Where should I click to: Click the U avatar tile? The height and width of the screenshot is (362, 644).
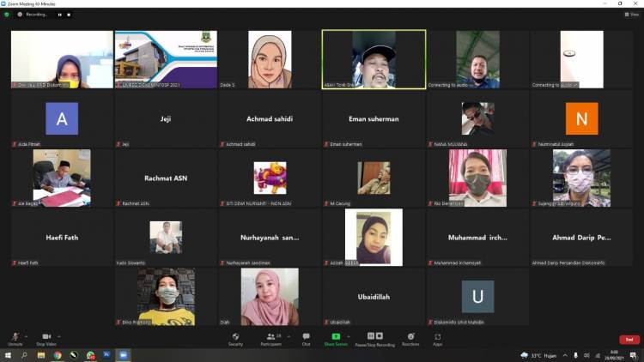(x=477, y=296)
